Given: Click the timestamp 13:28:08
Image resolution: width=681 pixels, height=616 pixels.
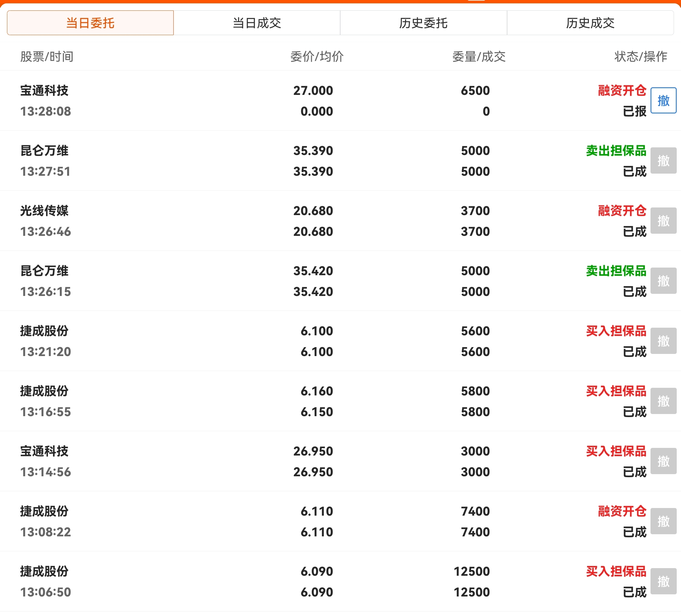Looking at the screenshot, I should coord(45,111).
